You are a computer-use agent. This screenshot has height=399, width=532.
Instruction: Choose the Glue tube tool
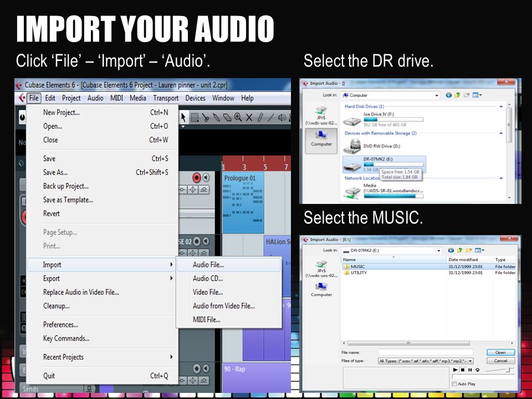[x=217, y=117]
